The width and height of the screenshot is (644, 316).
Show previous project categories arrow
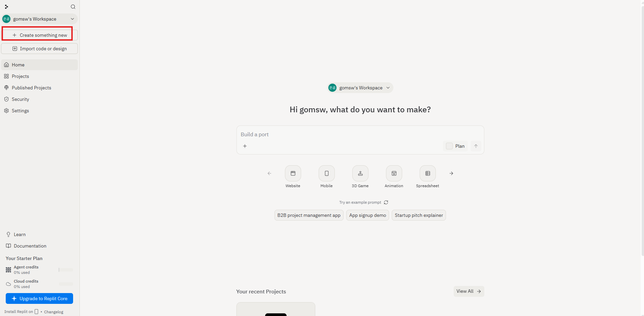[269, 173]
